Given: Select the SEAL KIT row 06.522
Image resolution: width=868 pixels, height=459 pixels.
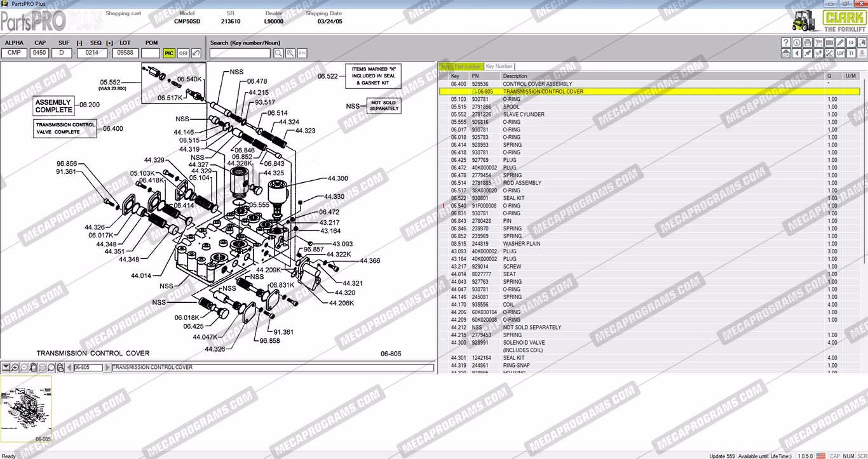Looking at the screenshot, I should pos(649,198).
